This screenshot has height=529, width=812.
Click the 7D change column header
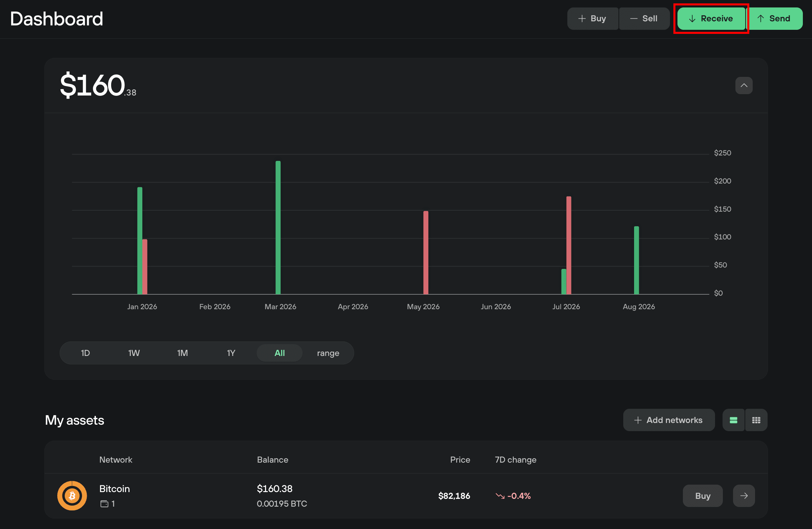515,460
